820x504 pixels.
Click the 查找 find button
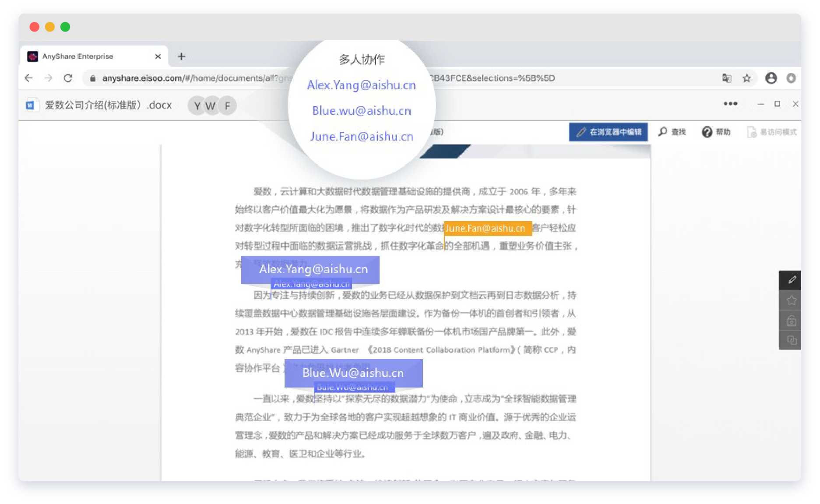[672, 132]
